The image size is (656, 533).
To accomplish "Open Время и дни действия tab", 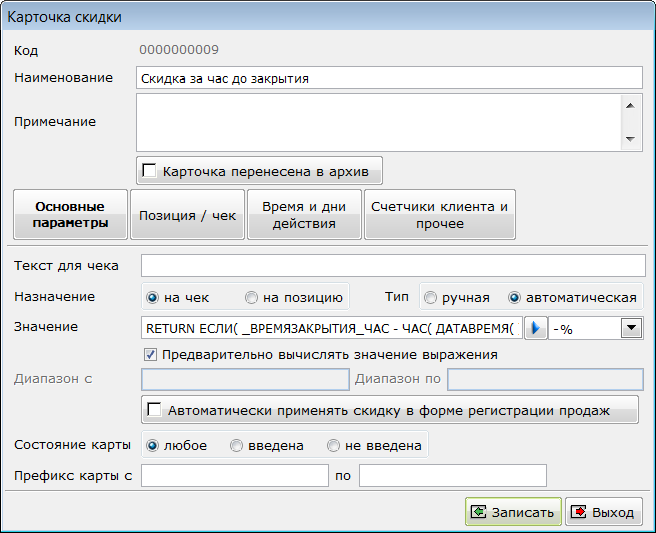I will coord(304,214).
